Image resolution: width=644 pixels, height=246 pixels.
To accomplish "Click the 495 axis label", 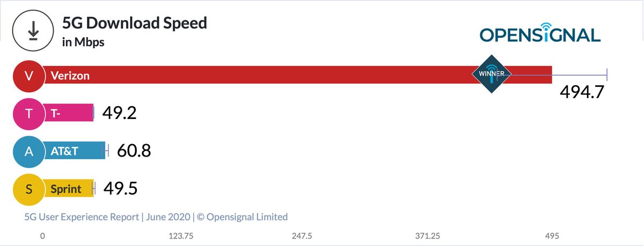I will click(x=552, y=236).
